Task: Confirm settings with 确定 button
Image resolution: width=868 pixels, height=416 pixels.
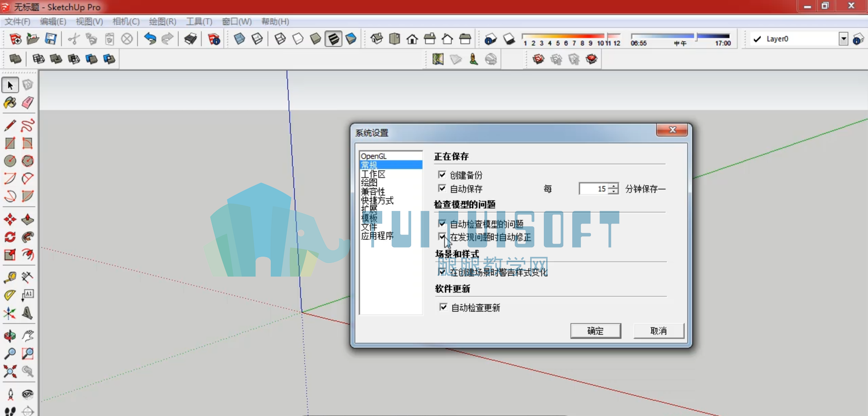Action: click(595, 331)
